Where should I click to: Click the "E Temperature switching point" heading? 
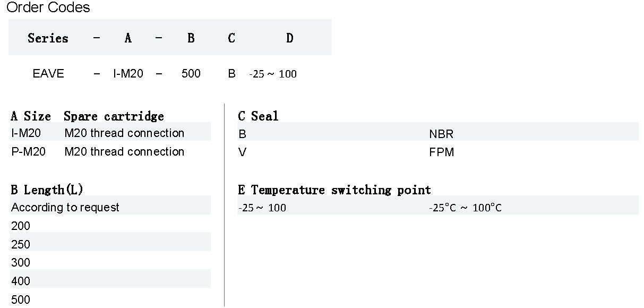(x=334, y=190)
